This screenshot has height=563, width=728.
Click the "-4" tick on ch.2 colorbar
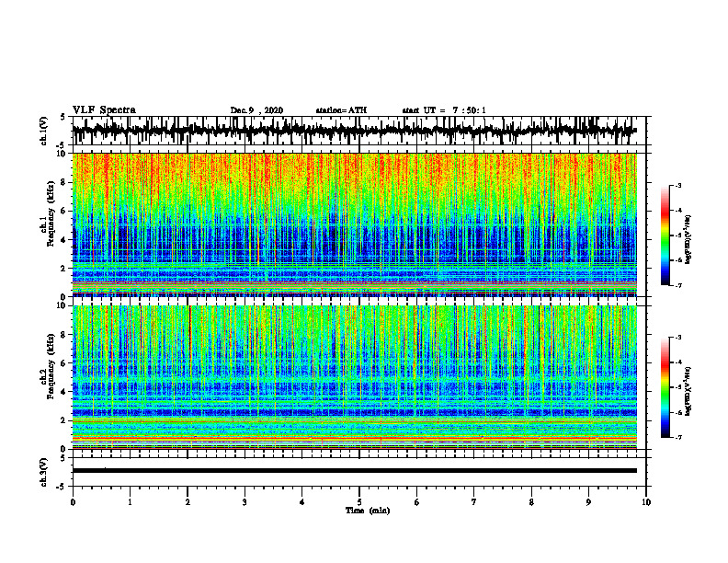click(x=677, y=362)
